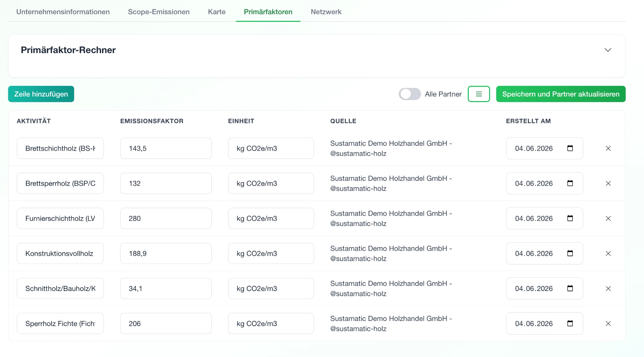This screenshot has height=357, width=644.
Task: Edit unit field in Brettsperrholz row
Action: 271,183
